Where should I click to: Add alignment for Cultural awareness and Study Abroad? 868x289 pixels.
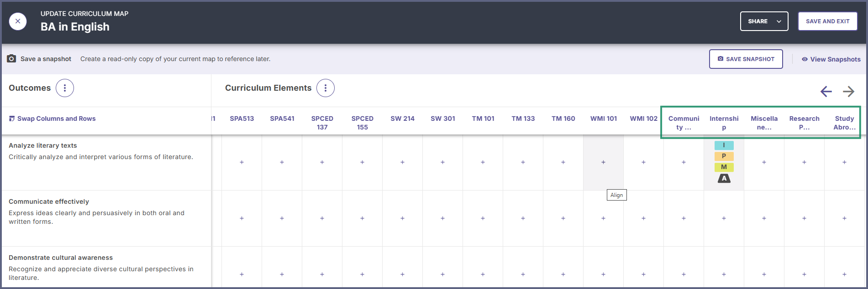coord(845,274)
